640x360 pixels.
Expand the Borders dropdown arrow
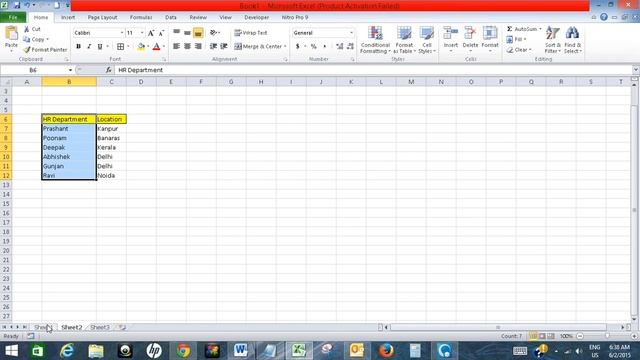coord(128,47)
